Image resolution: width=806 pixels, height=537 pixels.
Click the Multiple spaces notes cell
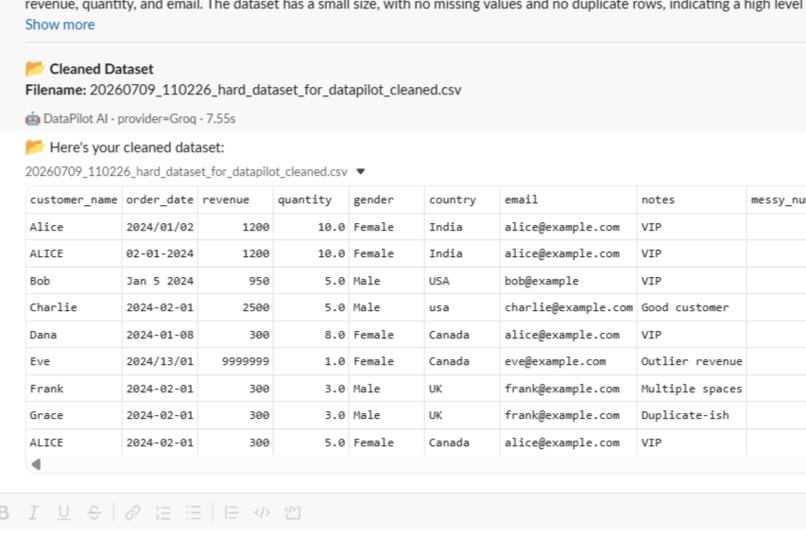[x=692, y=388]
